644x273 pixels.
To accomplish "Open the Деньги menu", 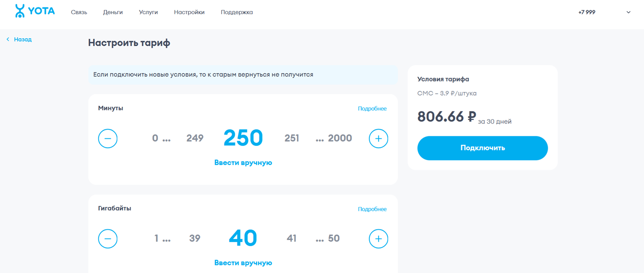I will click(x=113, y=12).
